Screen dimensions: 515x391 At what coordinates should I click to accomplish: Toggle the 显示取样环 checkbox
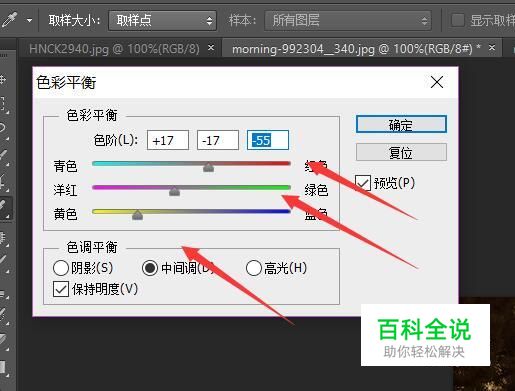(x=457, y=20)
